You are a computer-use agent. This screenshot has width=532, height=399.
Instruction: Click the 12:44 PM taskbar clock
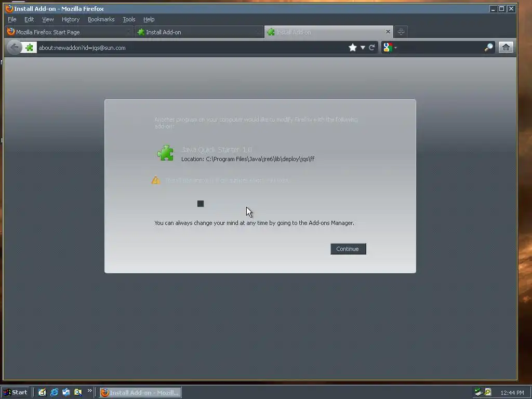coord(512,393)
